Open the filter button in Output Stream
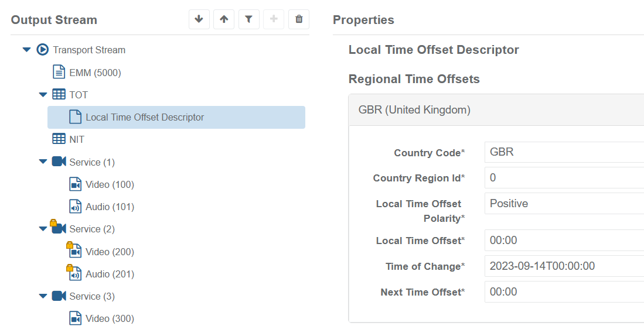Screen dimensions: 644x326 point(248,19)
